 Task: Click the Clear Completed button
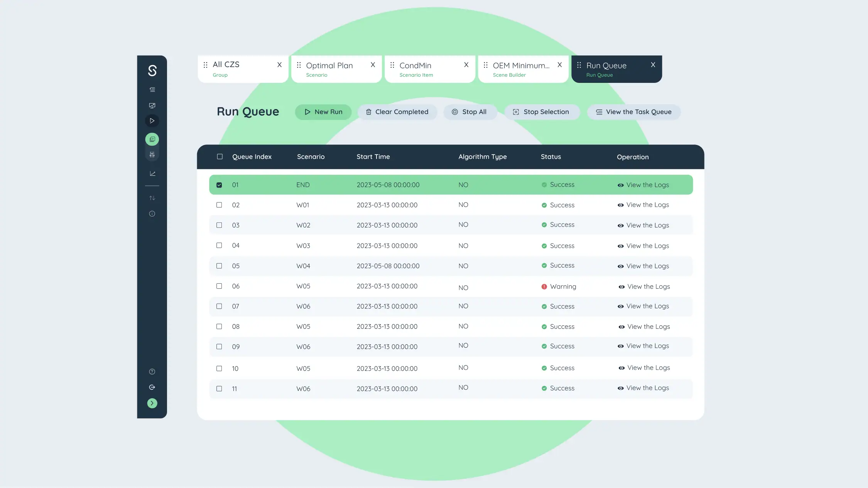click(x=397, y=112)
